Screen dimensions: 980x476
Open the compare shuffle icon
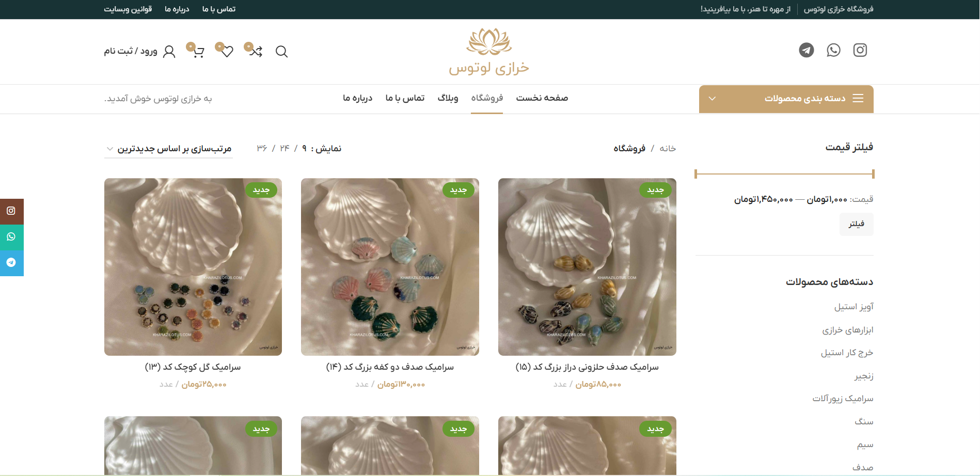pos(255,51)
